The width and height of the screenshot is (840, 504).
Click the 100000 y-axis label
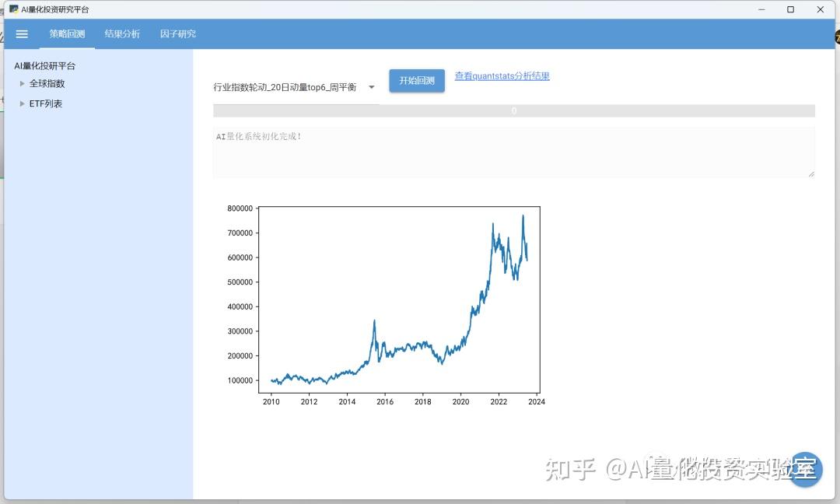point(240,380)
